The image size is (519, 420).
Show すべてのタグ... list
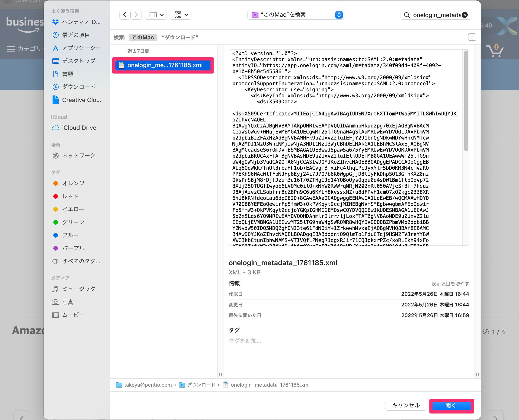[77, 261]
